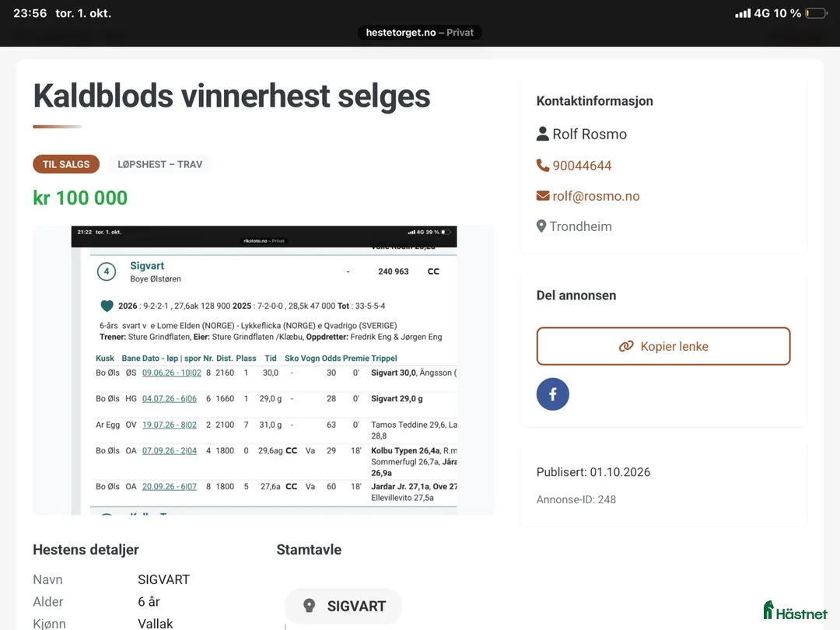Click the Hästnet logo badge
This screenshot has width=840, height=630.
(x=795, y=611)
